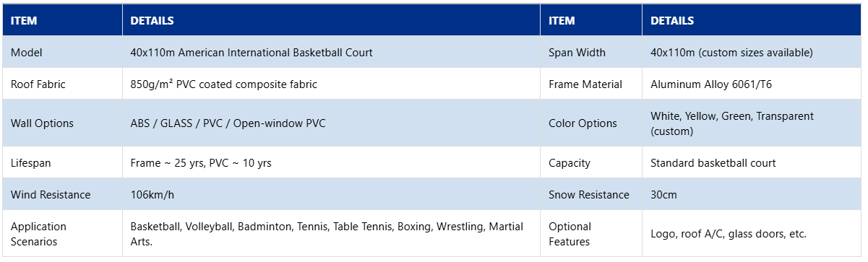Select the Model label cell
Screen dimensions: 868x262
62,52
